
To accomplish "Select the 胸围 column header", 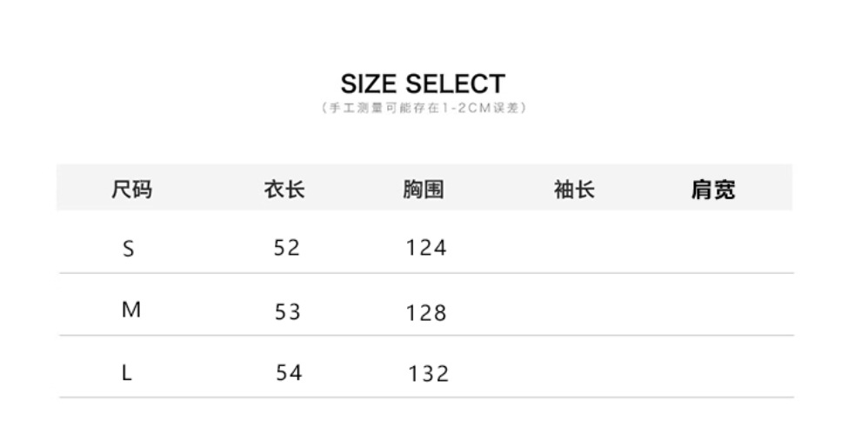I will pos(424,189).
